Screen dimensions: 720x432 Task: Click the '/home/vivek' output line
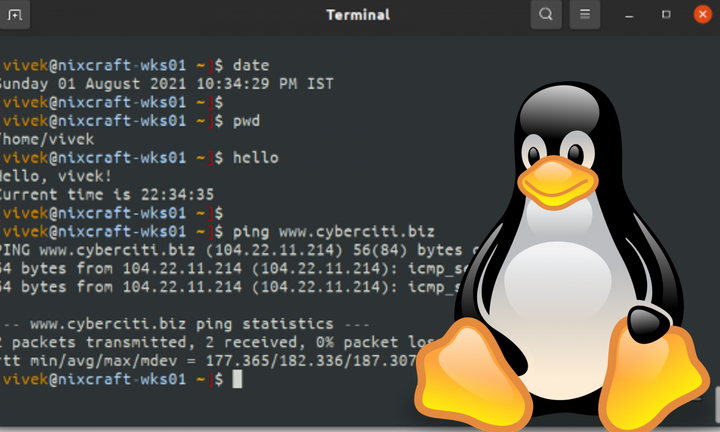[47, 139]
